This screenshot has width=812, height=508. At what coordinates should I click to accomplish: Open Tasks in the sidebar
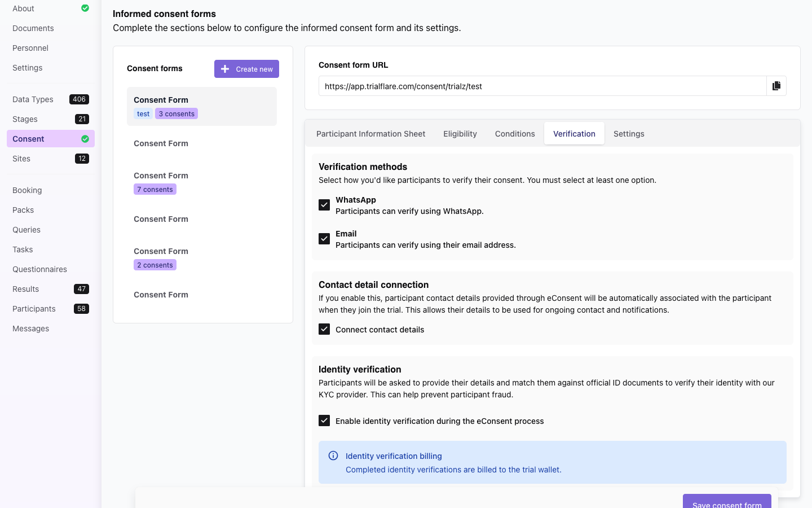coord(51,249)
